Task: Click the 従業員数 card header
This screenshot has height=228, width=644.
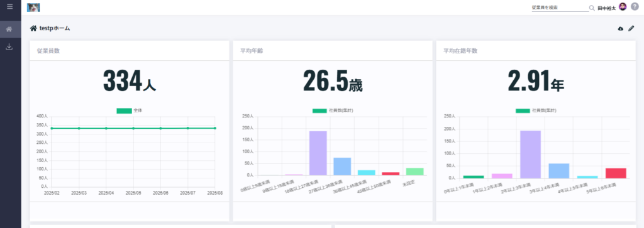Action: [x=130, y=51]
